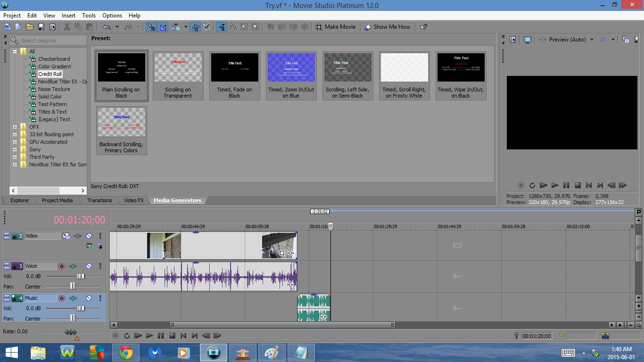
Task: Copy snapshot to clipboard in preview panel
Action: [x=625, y=40]
